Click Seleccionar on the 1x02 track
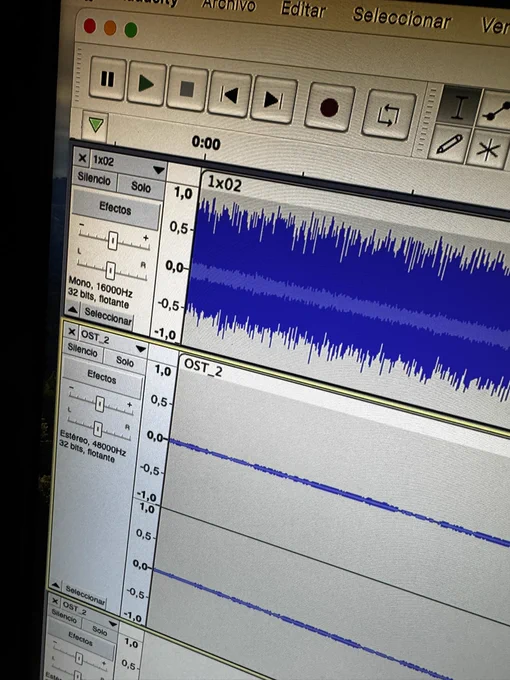 point(108,317)
